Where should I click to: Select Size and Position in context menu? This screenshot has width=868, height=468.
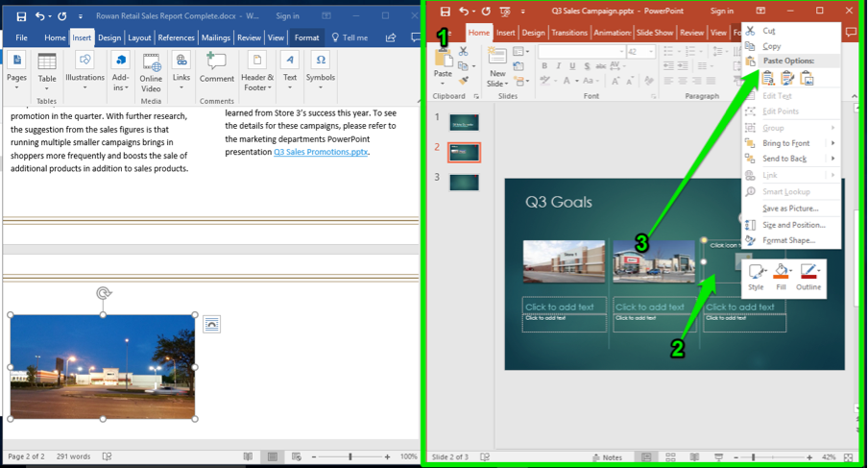tap(793, 225)
